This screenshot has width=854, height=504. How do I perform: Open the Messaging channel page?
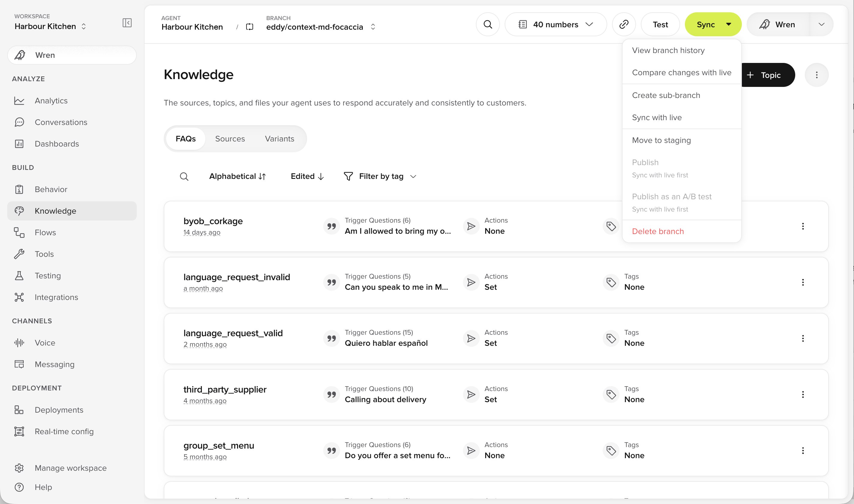pyautogui.click(x=72, y=364)
